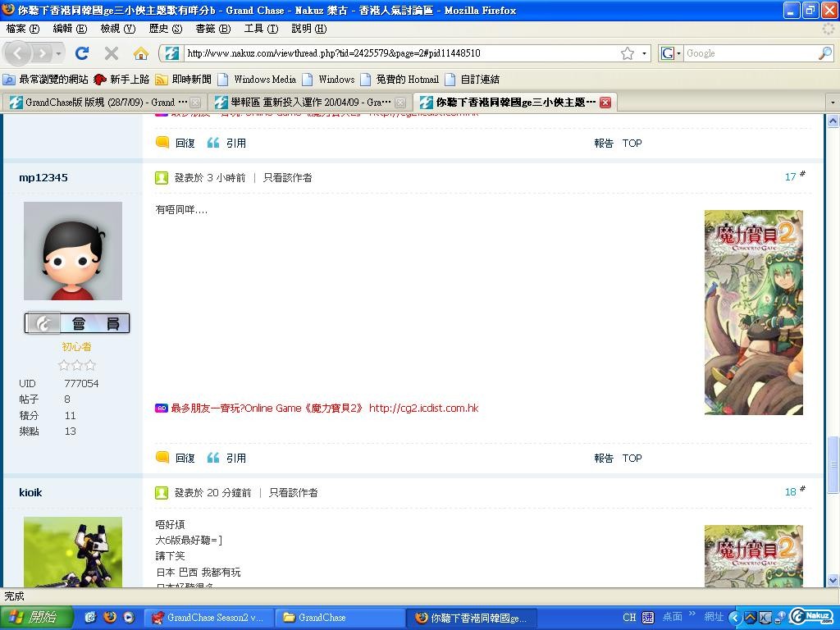Click the media player quick launch icon
Image resolution: width=840 pixels, height=630 pixels.
point(129,617)
